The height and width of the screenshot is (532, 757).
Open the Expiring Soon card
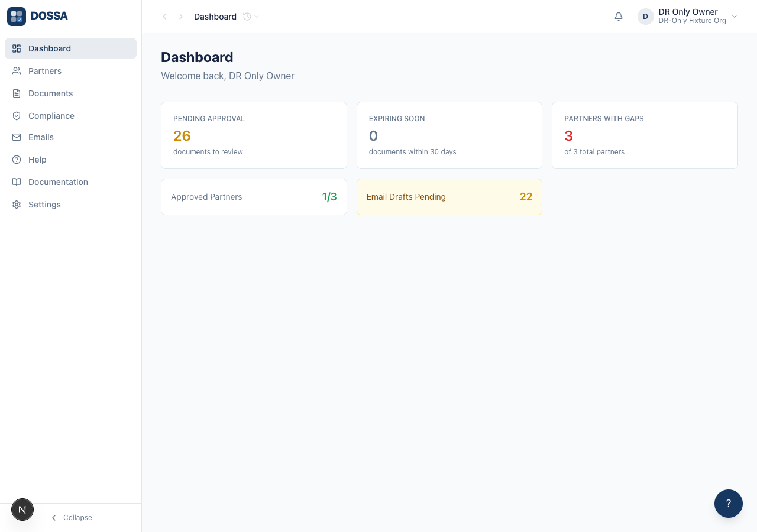coord(449,135)
